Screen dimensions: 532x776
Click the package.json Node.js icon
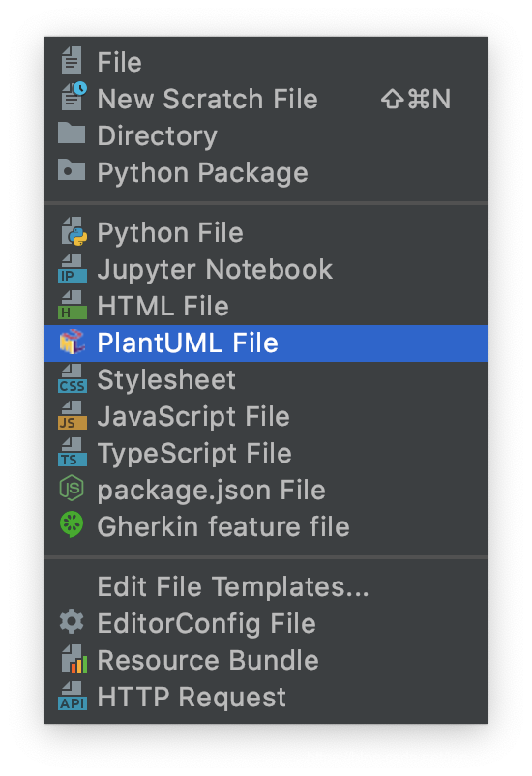[72, 489]
